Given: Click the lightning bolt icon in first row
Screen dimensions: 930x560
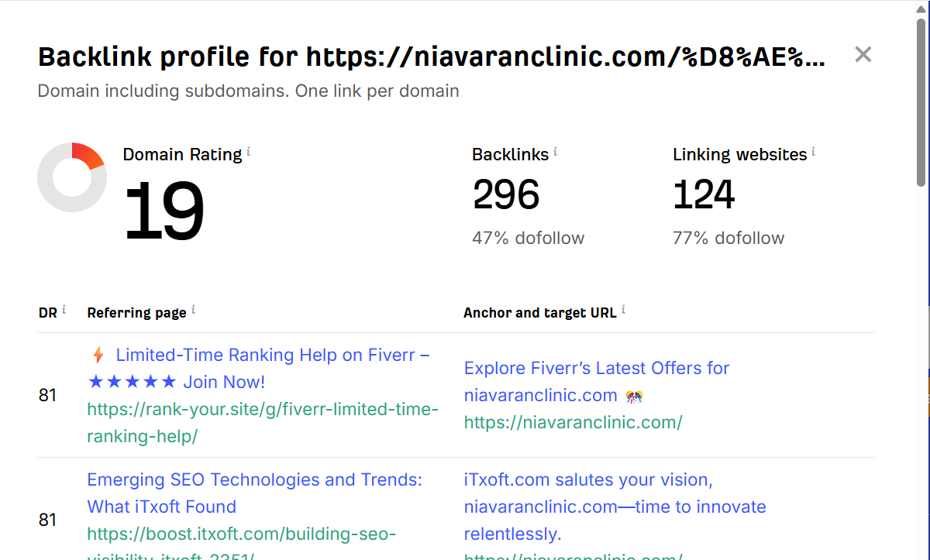Looking at the screenshot, I should (x=98, y=356).
